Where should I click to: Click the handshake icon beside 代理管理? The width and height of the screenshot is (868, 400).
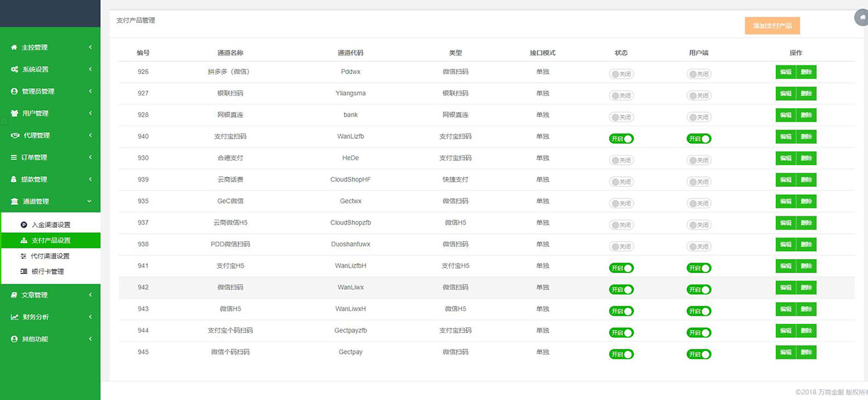(15, 136)
